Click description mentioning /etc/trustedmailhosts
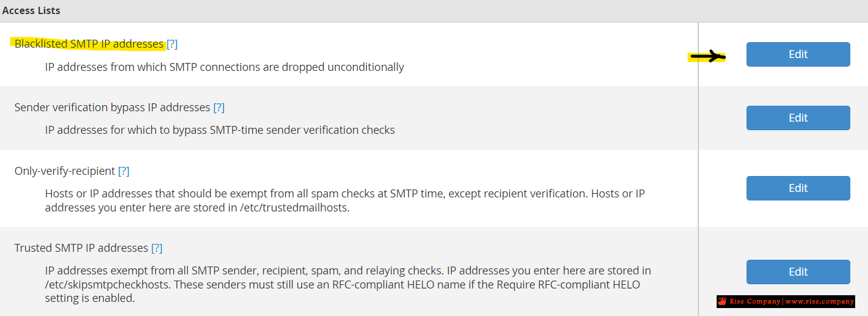868x316 pixels. coord(345,200)
